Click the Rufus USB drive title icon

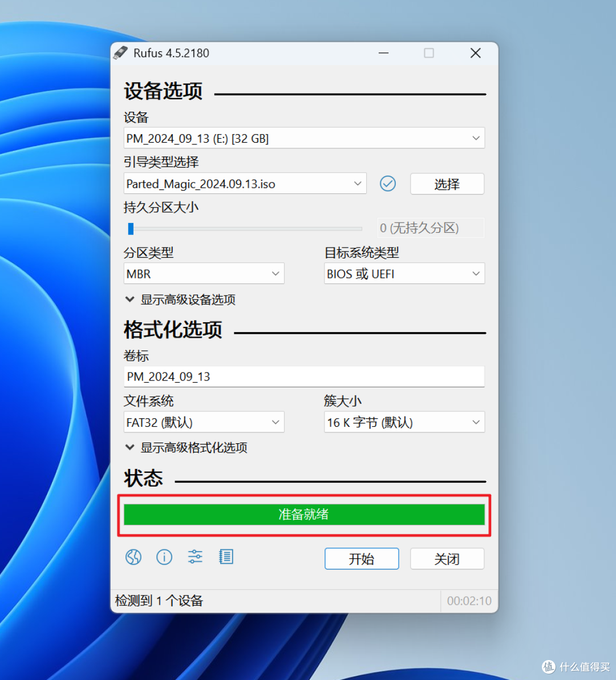120,53
